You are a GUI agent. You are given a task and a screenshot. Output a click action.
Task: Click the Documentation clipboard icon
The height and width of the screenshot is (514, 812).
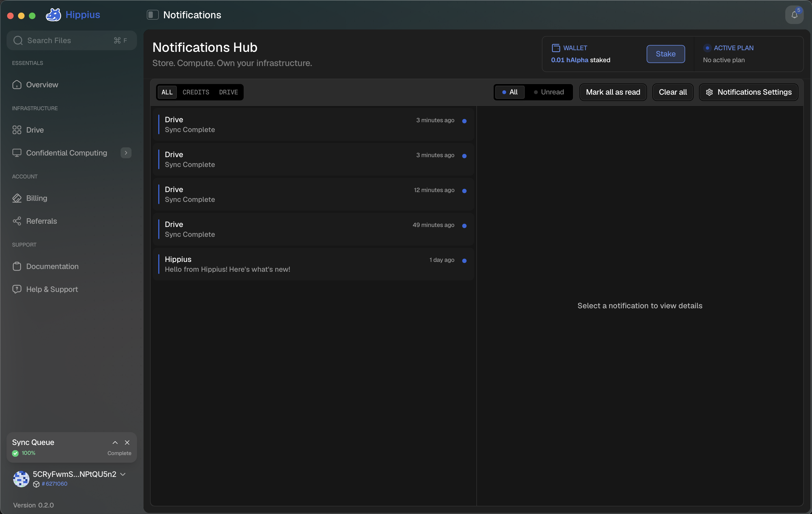click(x=17, y=266)
